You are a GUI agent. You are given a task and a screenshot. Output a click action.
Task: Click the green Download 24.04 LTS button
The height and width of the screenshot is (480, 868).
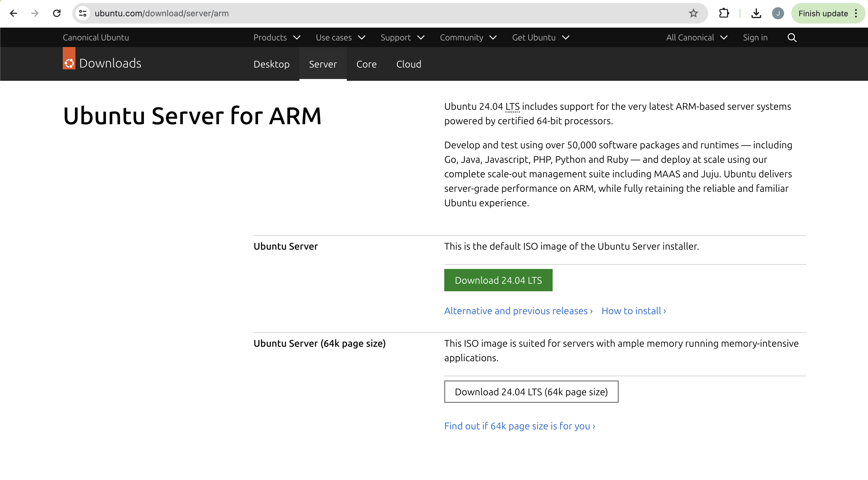(498, 280)
